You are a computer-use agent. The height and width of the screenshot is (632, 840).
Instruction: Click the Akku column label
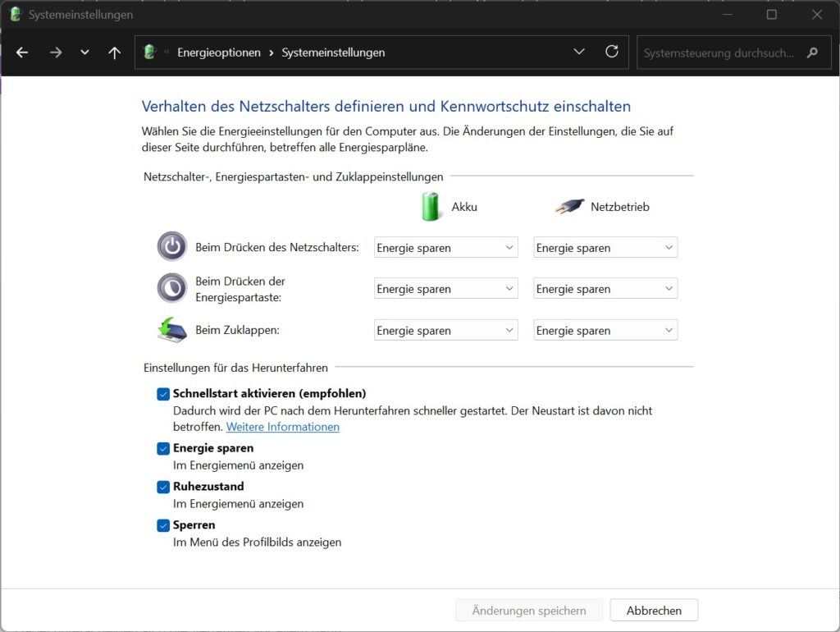pos(464,207)
